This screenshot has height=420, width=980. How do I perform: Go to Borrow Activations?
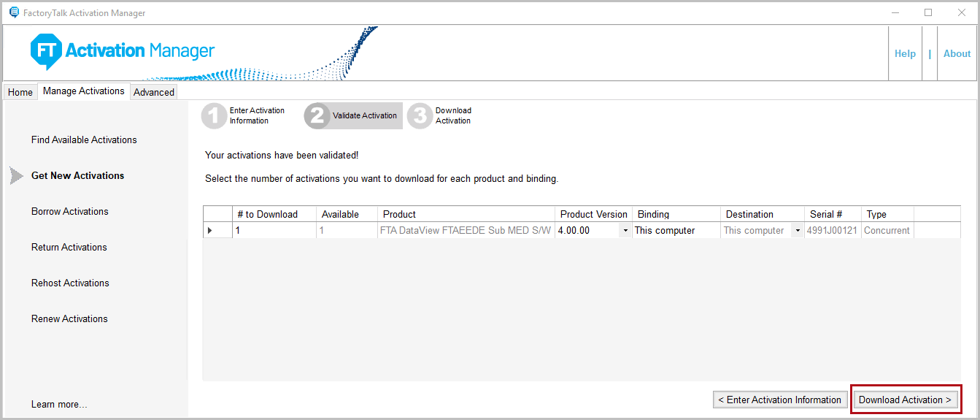(70, 211)
